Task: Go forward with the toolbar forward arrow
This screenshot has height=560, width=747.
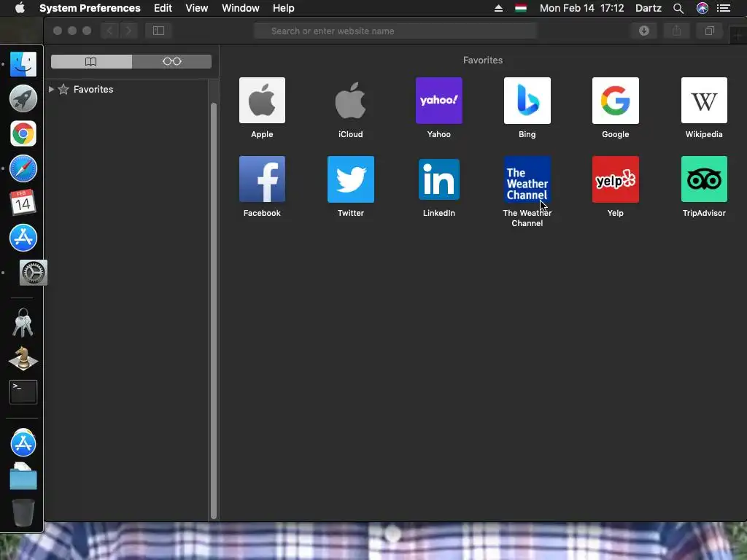Action: pyautogui.click(x=128, y=31)
